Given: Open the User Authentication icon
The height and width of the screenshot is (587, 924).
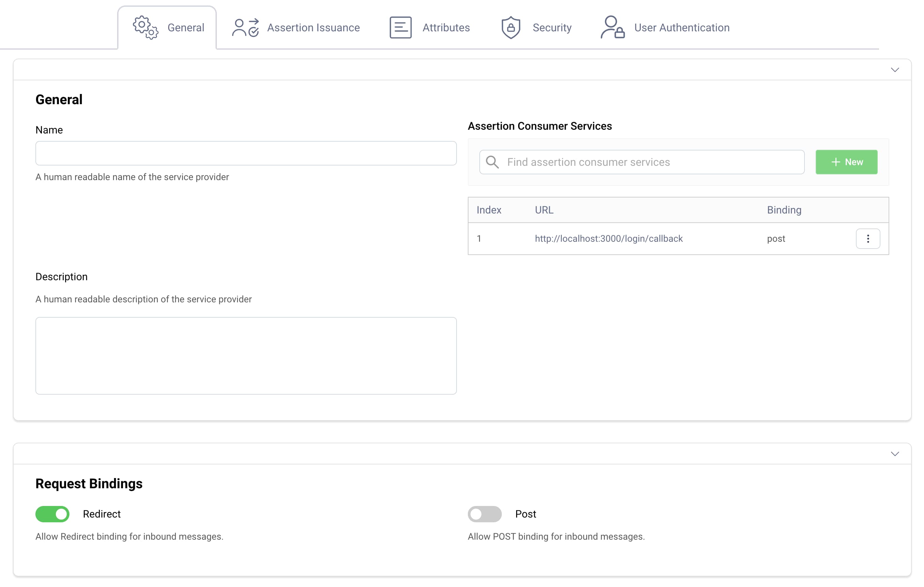Looking at the screenshot, I should pos(612,27).
